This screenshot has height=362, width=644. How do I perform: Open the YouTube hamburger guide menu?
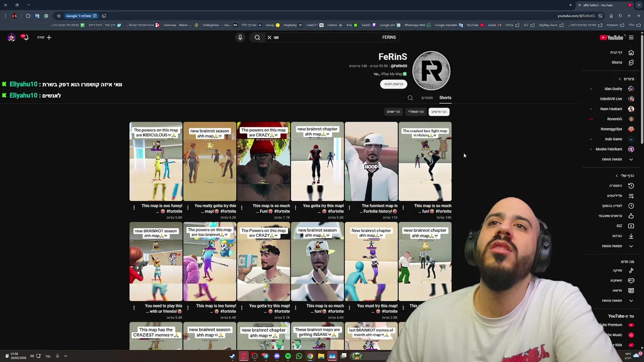pos(631,37)
